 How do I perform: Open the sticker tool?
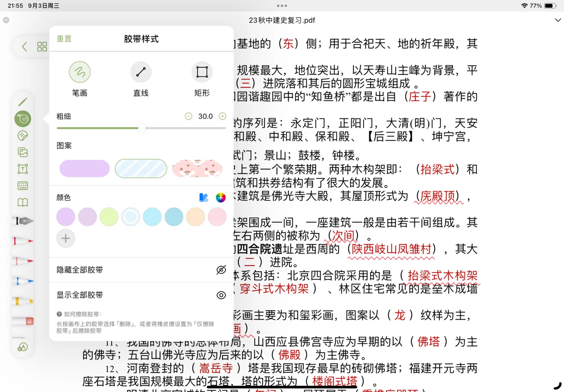pos(23,135)
